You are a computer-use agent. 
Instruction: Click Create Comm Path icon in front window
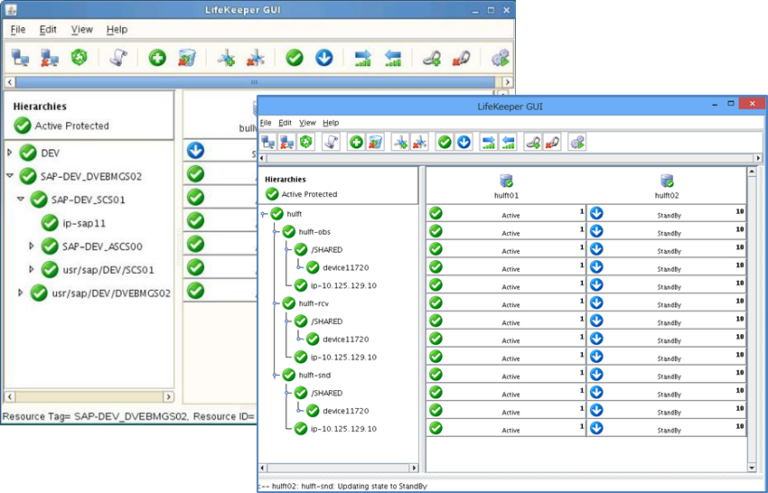[x=532, y=142]
